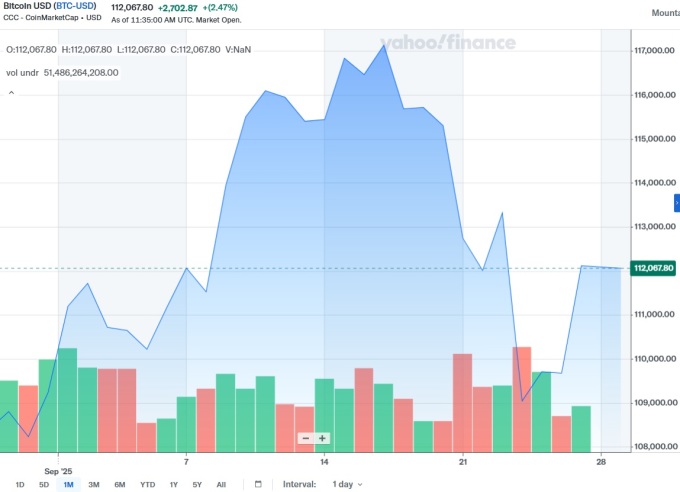This screenshot has width=680, height=492.
Task: Click the Sep '25 date axis label
Action: pos(58,471)
